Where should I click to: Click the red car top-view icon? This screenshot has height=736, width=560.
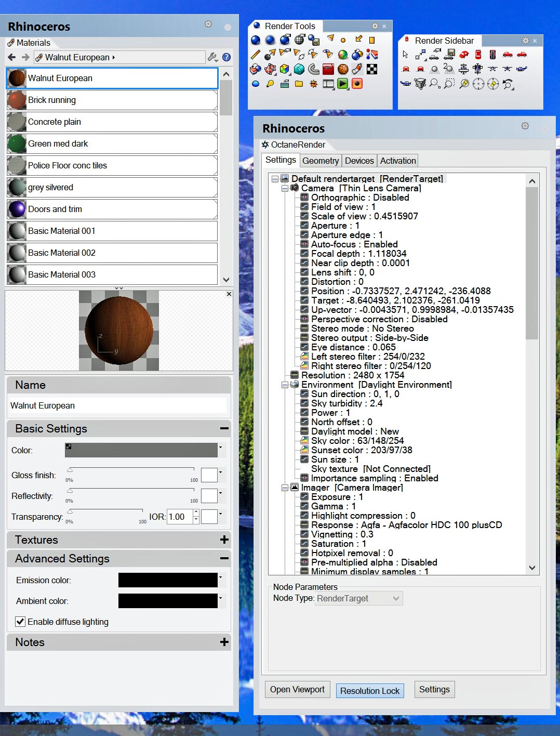click(478, 54)
